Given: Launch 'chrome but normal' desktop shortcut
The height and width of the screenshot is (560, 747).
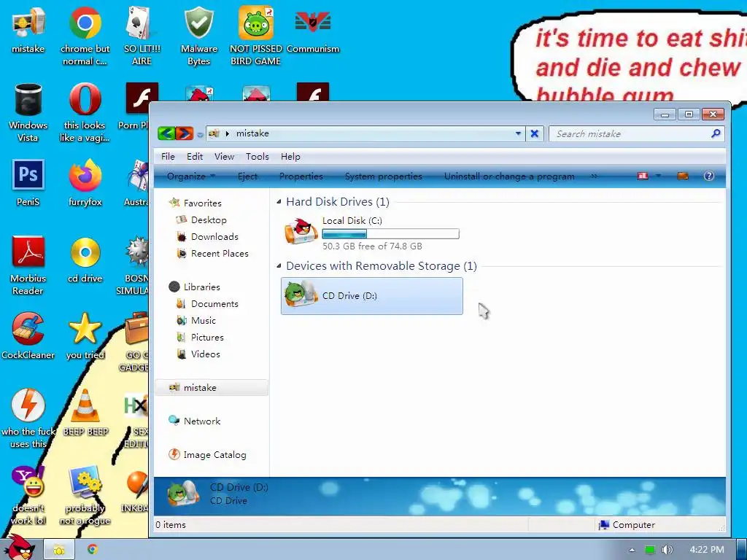Looking at the screenshot, I should pos(85,36).
